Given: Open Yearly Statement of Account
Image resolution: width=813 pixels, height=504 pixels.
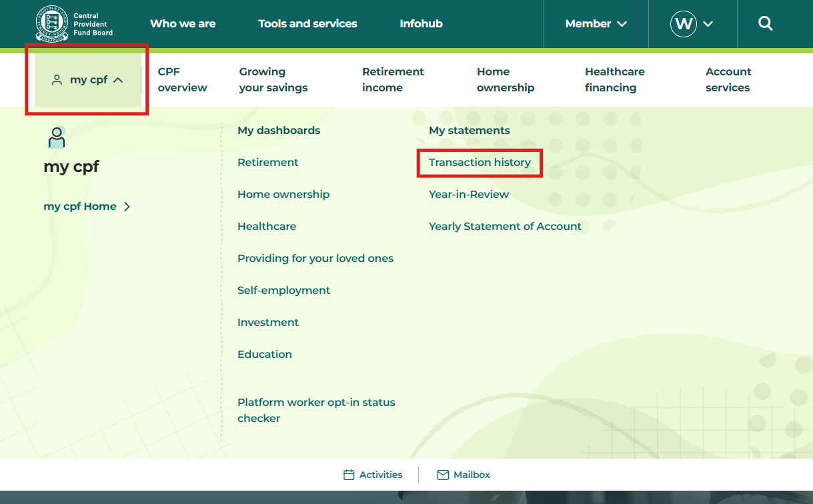Looking at the screenshot, I should point(505,227).
